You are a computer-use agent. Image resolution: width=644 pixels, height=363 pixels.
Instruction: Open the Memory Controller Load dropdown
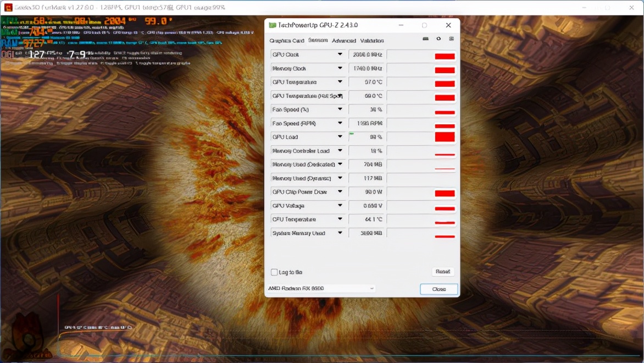click(340, 151)
